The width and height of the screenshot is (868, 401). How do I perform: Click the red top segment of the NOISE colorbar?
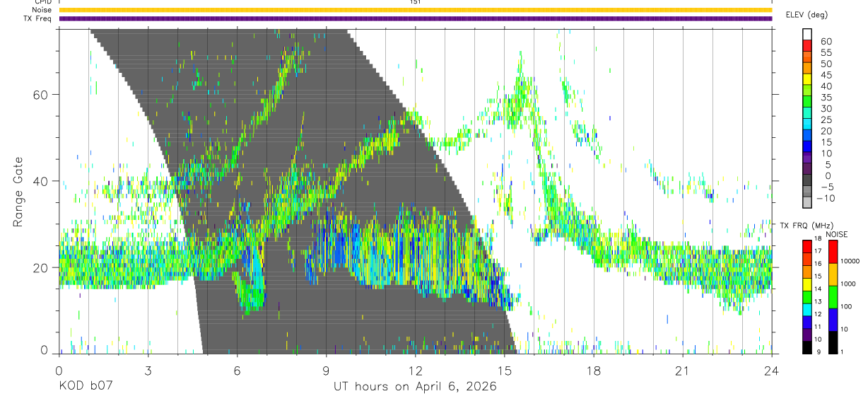(x=833, y=251)
